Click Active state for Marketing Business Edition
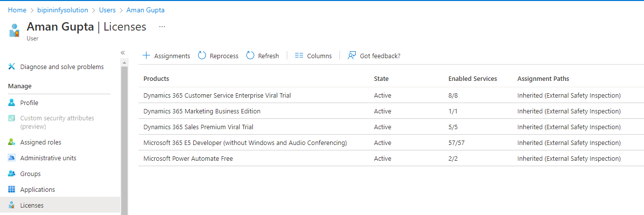The width and height of the screenshot is (644, 215). (x=383, y=111)
